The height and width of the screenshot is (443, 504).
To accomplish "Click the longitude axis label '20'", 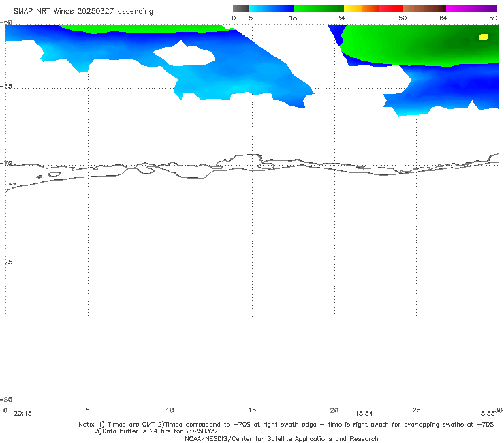I will click(334, 410).
